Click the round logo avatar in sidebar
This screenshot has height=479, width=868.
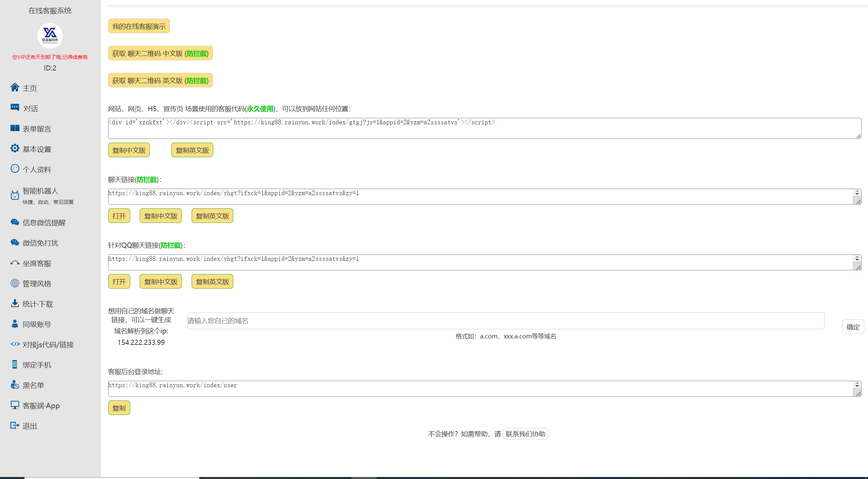pos(50,36)
